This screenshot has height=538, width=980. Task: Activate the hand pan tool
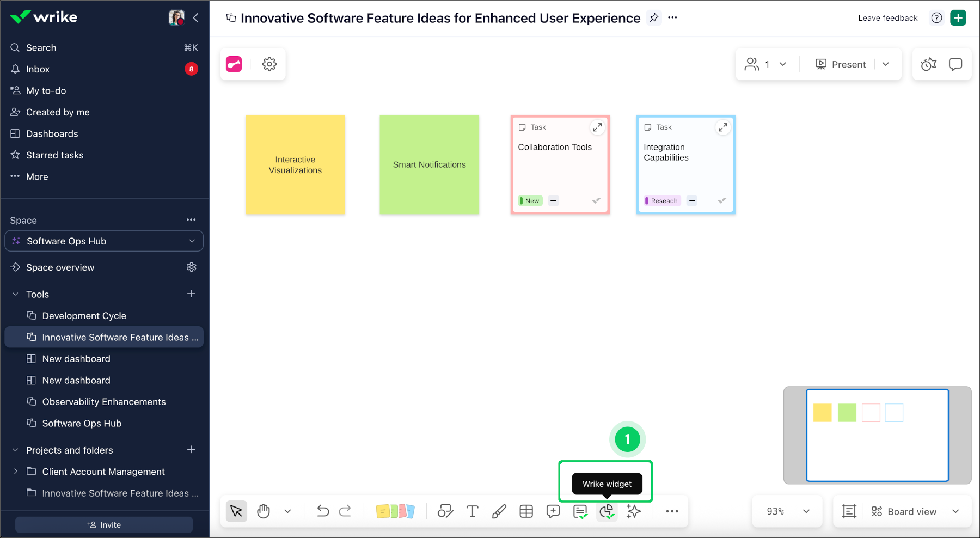[264, 511]
